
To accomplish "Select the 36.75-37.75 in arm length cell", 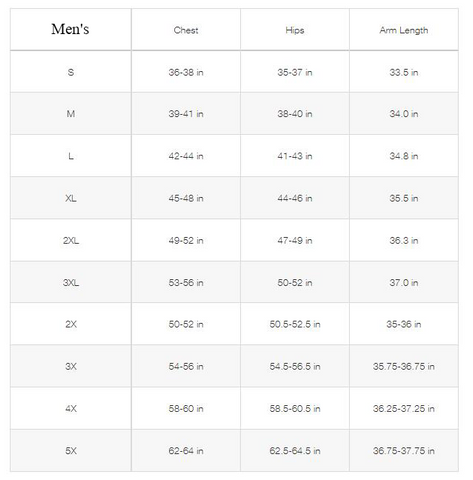I will click(x=404, y=451).
